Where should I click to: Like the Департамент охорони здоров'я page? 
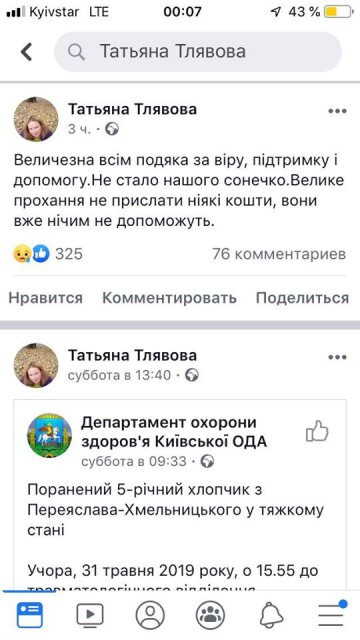click(317, 431)
